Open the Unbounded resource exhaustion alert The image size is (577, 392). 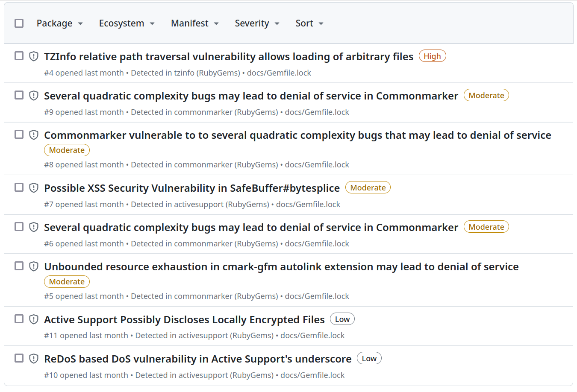click(x=281, y=266)
